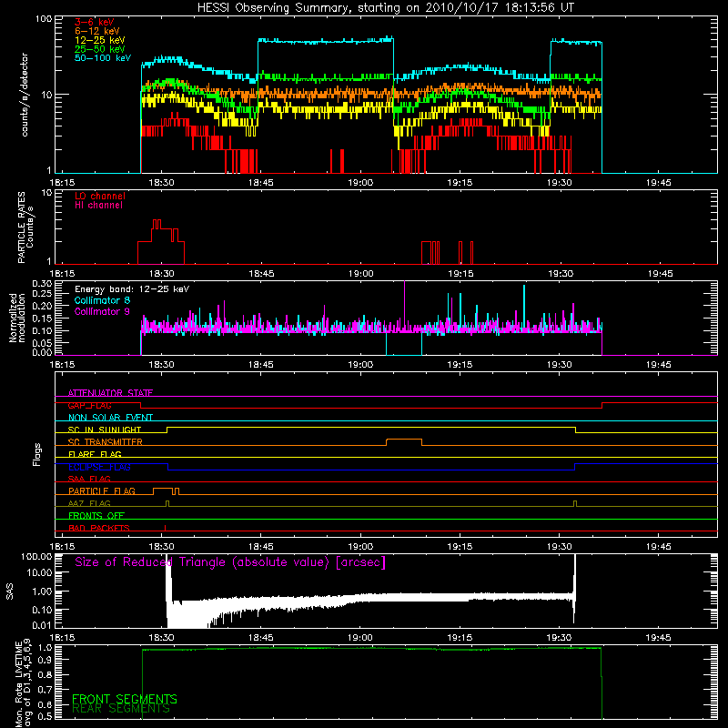Click the 19:15 tick label under modulation plot

pyautogui.click(x=460, y=365)
